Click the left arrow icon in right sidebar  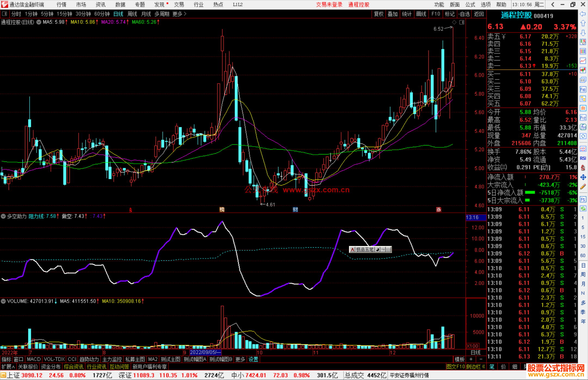coord(583,14)
